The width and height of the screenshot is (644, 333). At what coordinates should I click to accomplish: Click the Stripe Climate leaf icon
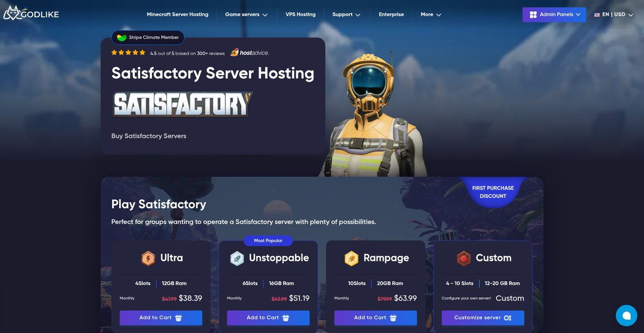coord(122,38)
